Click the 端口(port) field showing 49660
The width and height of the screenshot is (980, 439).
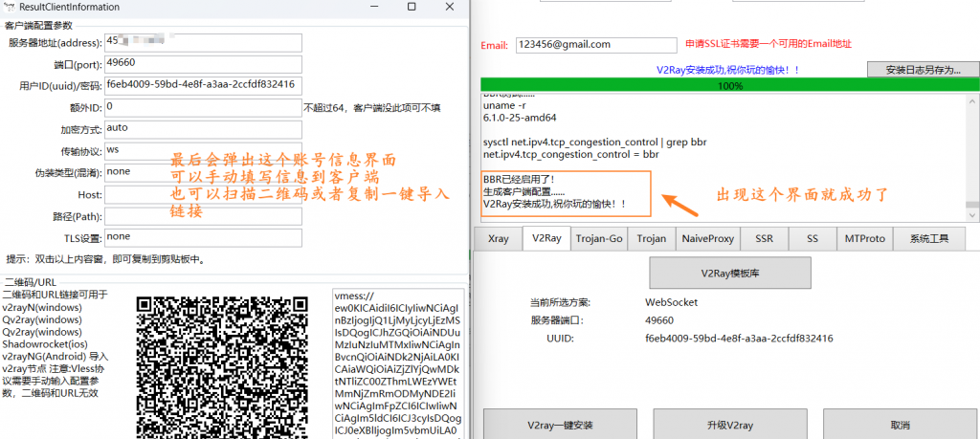click(x=203, y=64)
